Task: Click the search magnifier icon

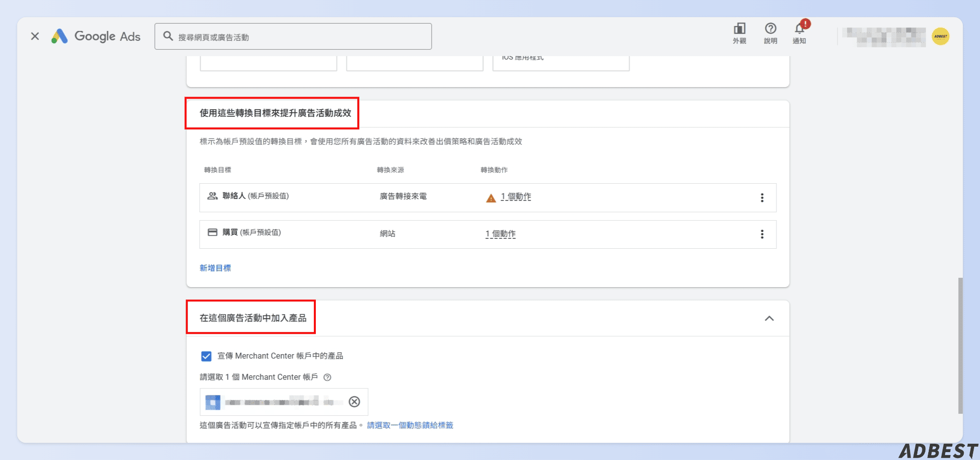Action: [168, 36]
